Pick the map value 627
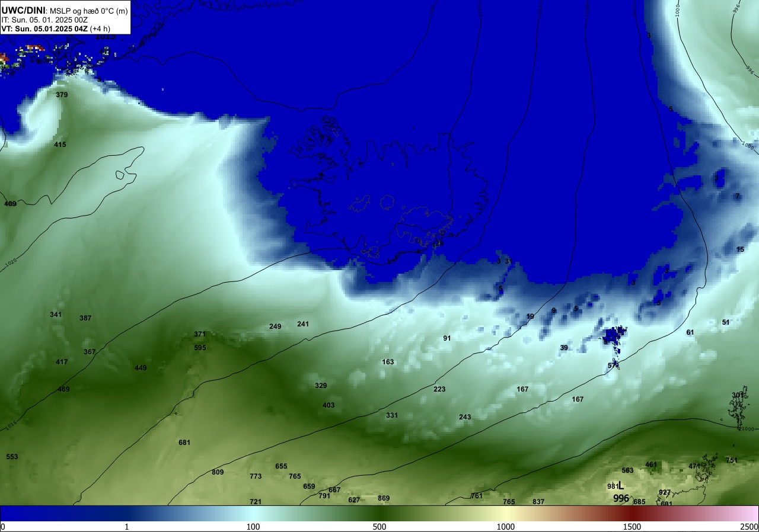The height and width of the screenshot is (532, 759). 354,500
